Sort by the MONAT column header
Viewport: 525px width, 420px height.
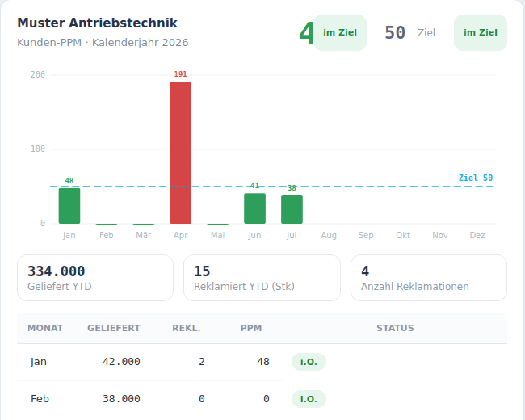45,328
